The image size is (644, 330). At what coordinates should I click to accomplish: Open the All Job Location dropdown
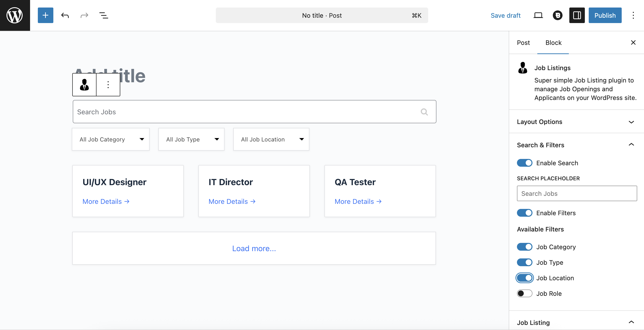click(271, 139)
